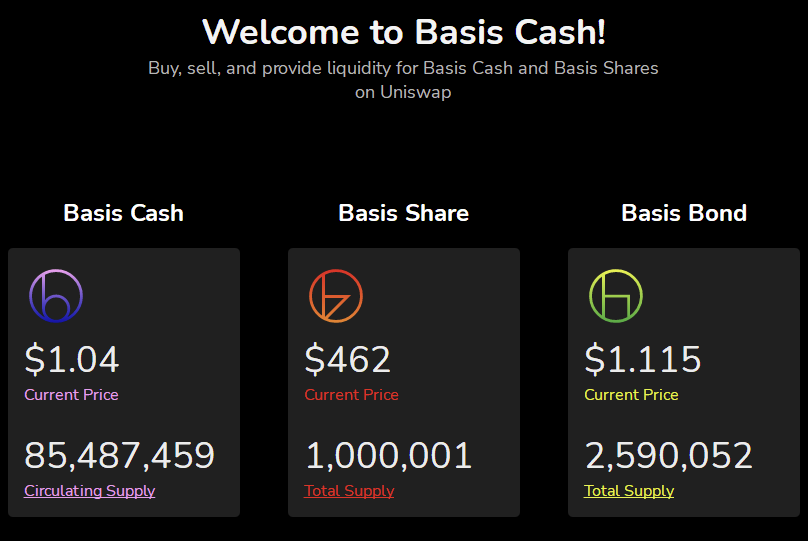Open the Circulating Supply link
The width and height of the screenshot is (808, 541).
click(90, 491)
